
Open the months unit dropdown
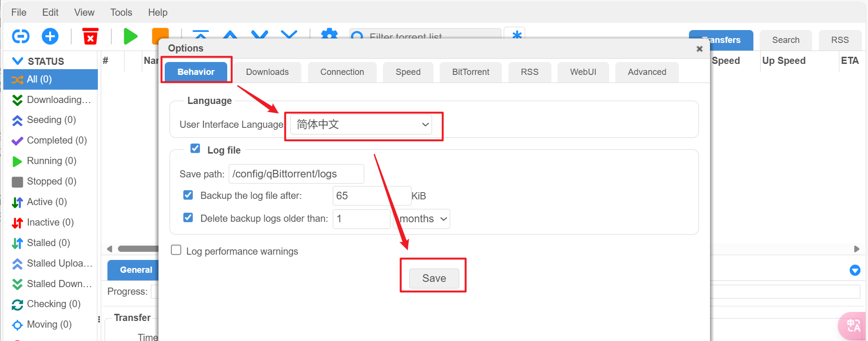[422, 219]
